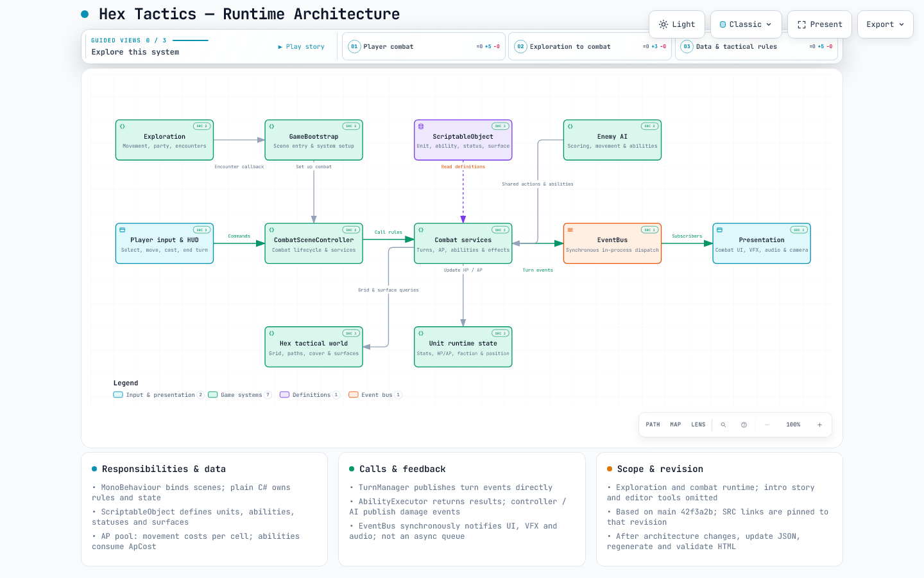Click the Definitions legend purple swatch
This screenshot has width=924, height=578.
point(285,395)
